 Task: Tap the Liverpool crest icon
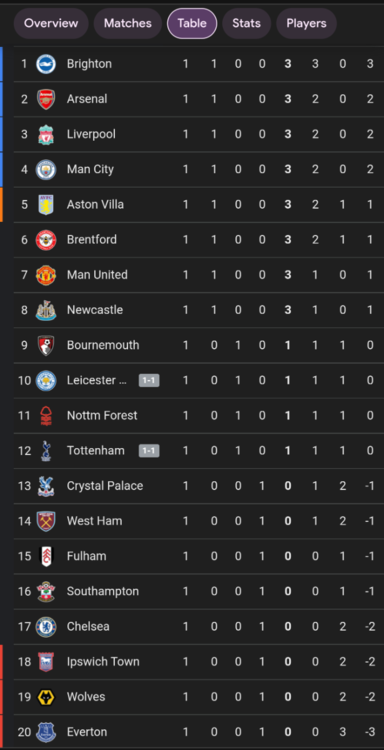pyautogui.click(x=46, y=134)
